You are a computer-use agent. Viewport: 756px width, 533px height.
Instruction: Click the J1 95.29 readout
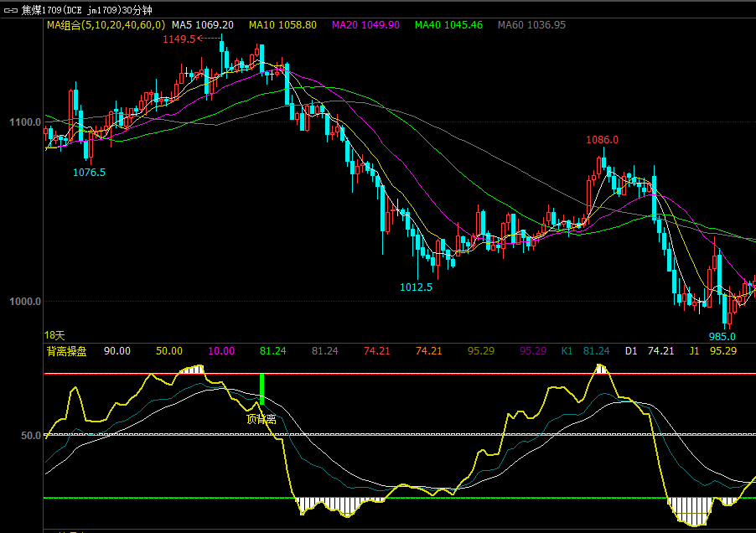pyautogui.click(x=713, y=351)
